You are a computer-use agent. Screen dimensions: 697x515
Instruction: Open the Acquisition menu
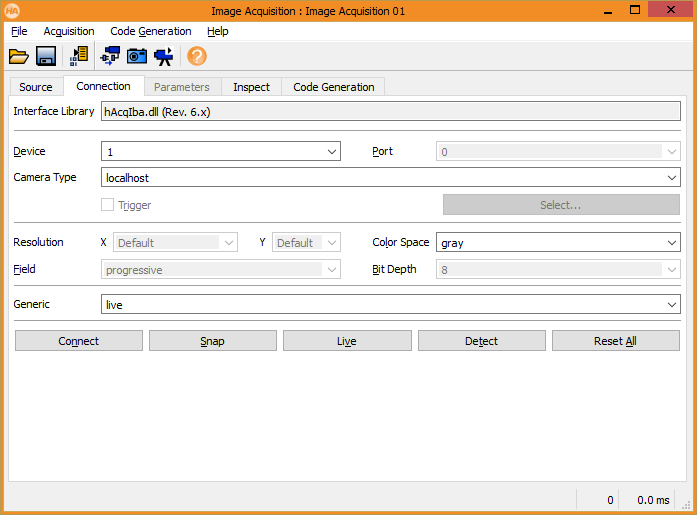coord(69,32)
